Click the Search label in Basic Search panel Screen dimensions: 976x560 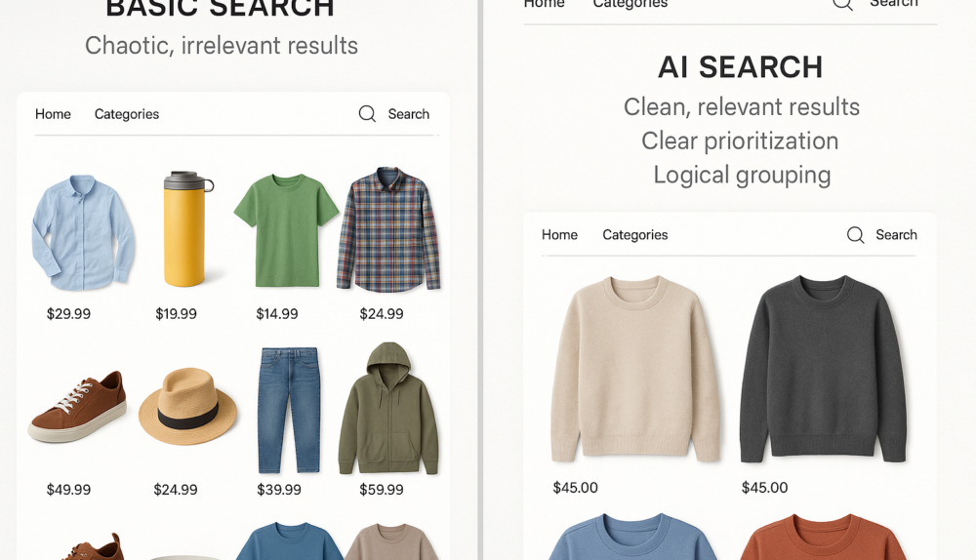coord(408,114)
